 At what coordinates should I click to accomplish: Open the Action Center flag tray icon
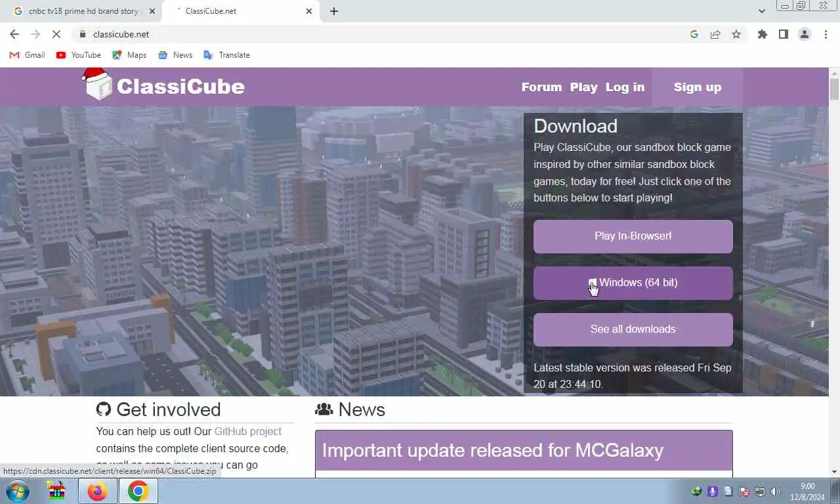click(744, 492)
